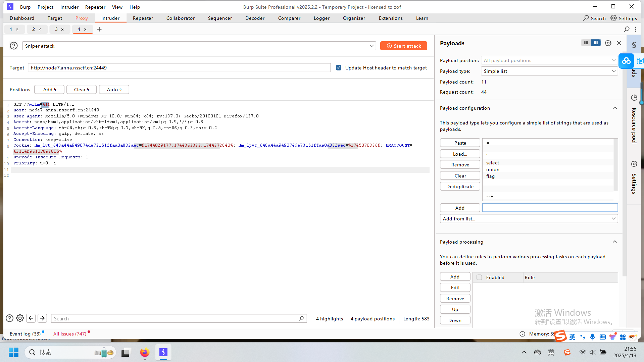Open Firefox from the taskbar
Screen dimensions: 644x362
[x=145, y=353]
